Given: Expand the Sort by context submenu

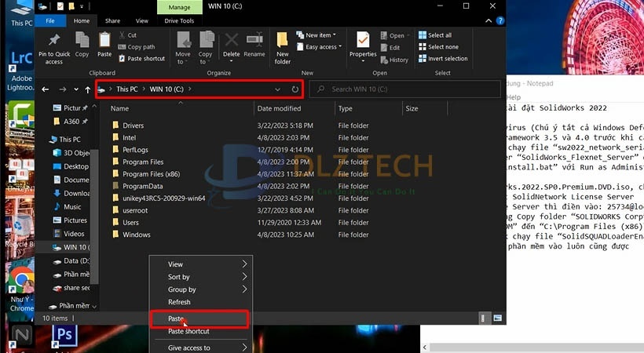Looking at the screenshot, I should point(201,277).
